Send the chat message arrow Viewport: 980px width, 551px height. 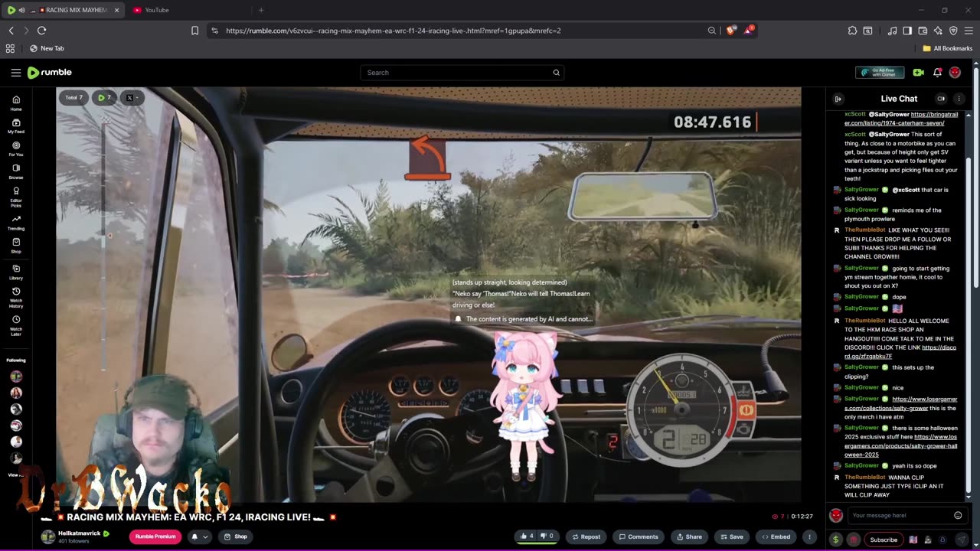pyautogui.click(x=960, y=540)
